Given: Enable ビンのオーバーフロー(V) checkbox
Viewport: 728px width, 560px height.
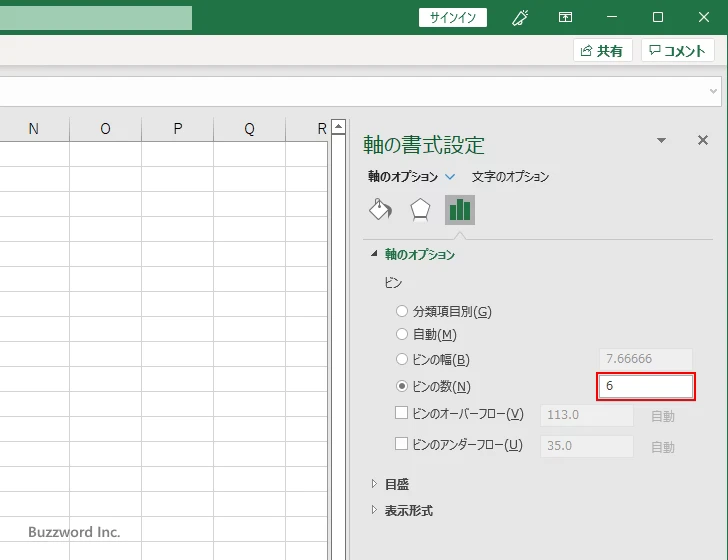Looking at the screenshot, I should coord(401,413).
